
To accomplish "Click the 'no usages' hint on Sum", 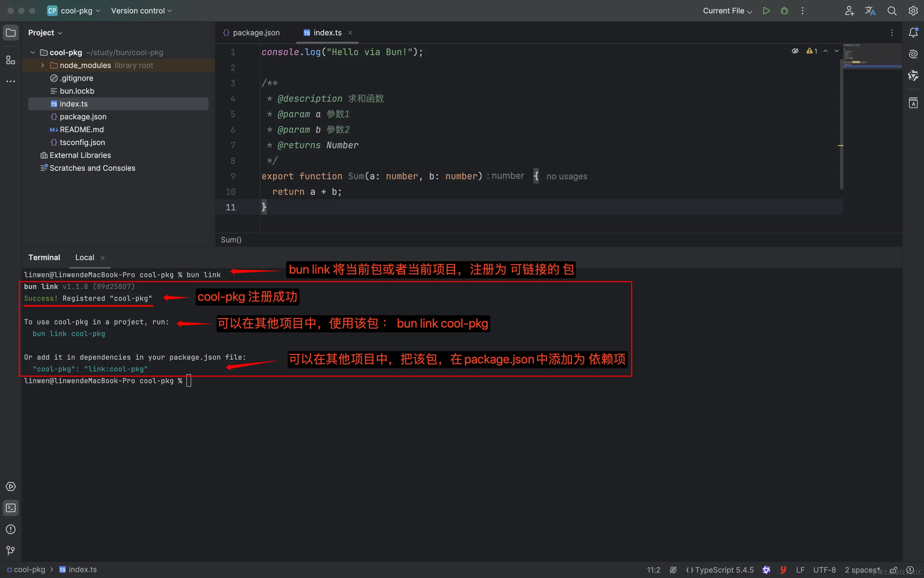I will [566, 176].
